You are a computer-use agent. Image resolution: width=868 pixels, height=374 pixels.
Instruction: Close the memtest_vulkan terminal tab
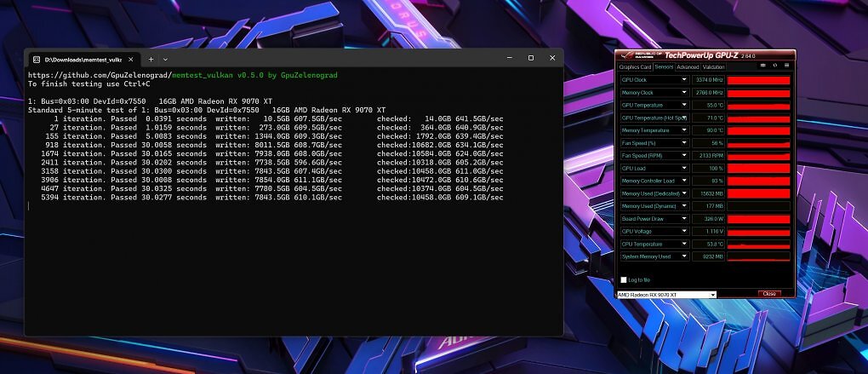click(x=132, y=59)
